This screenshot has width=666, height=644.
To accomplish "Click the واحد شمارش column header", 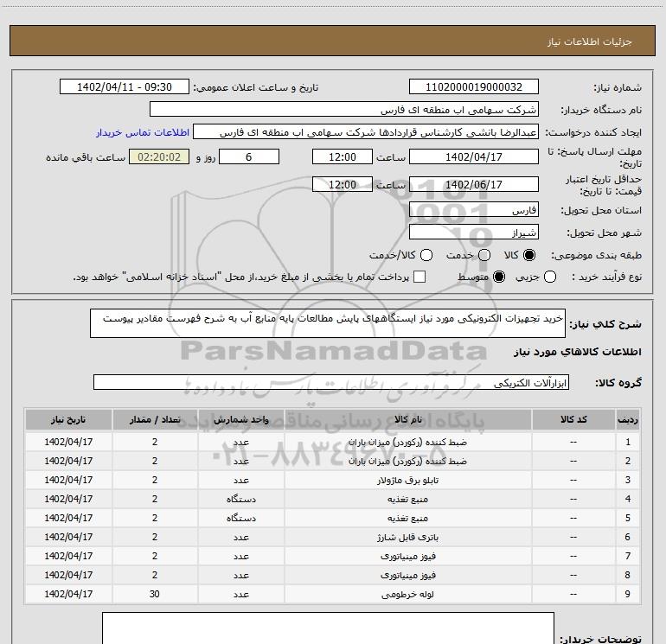I will pos(240,419).
